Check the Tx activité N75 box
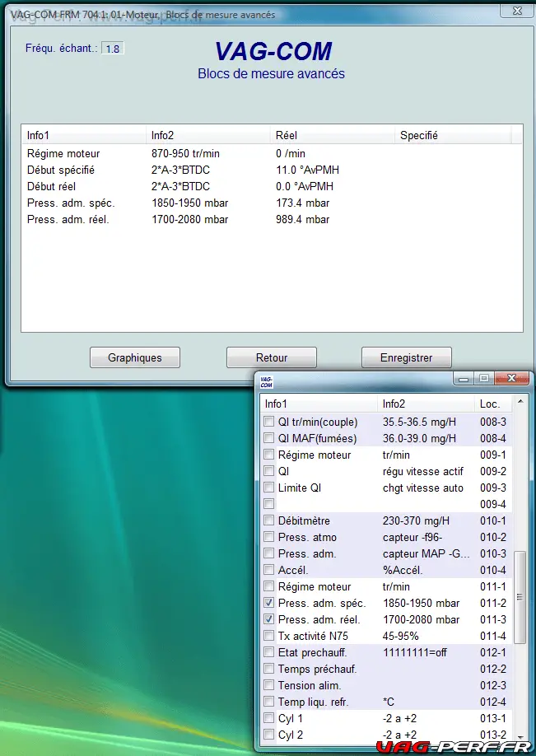 [x=269, y=636]
